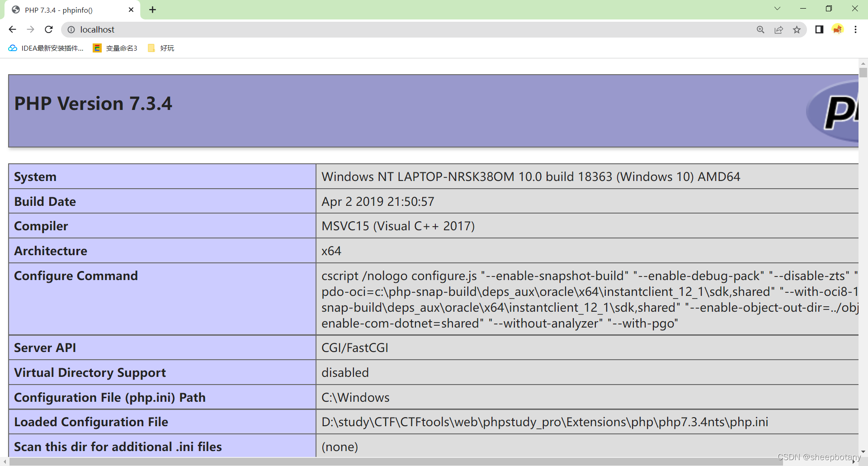Click the (none) value
The height and width of the screenshot is (466, 868).
pyautogui.click(x=340, y=447)
